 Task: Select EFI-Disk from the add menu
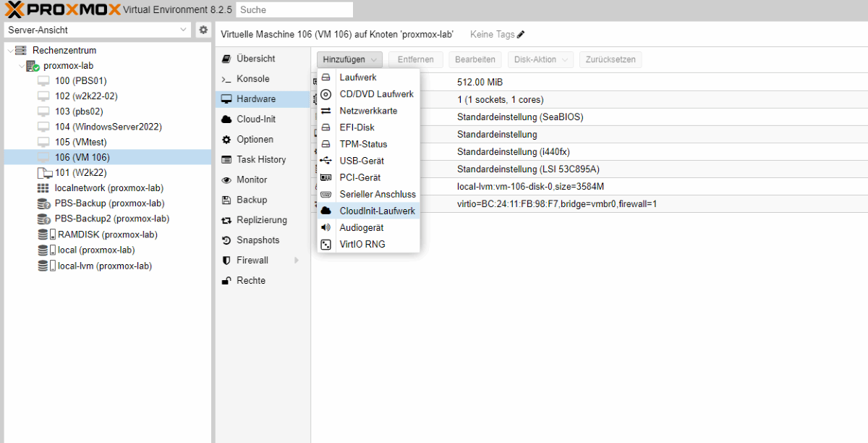(x=357, y=127)
